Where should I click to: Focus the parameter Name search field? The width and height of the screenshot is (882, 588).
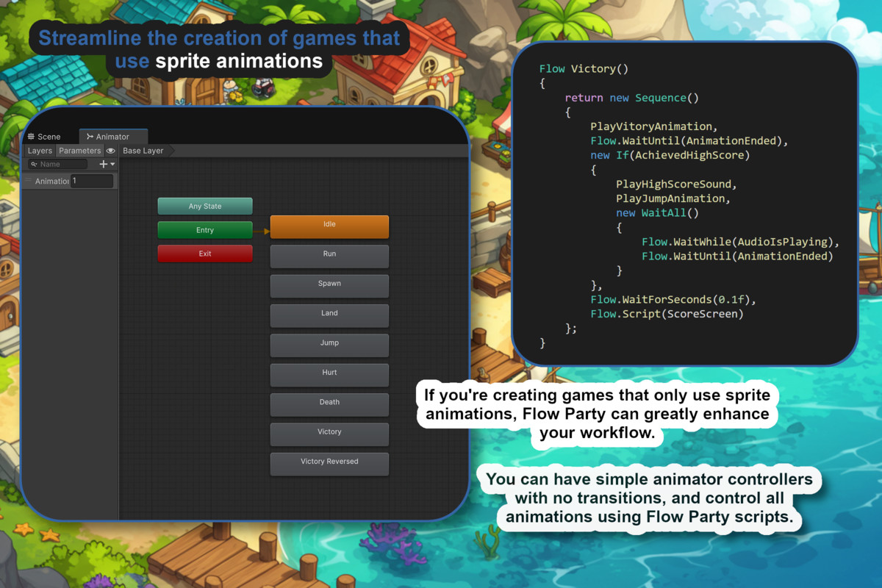(57, 165)
